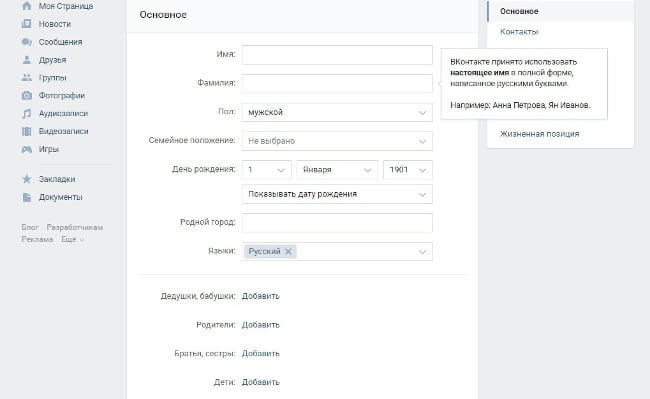Click Добавить next to Дети
Screen dimensions: 650x399
point(260,382)
